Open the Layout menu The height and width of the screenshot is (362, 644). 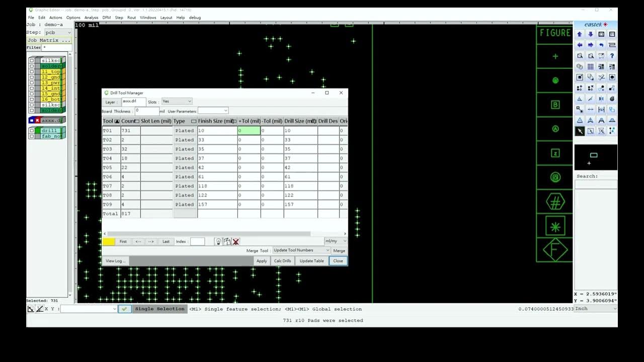(166, 18)
